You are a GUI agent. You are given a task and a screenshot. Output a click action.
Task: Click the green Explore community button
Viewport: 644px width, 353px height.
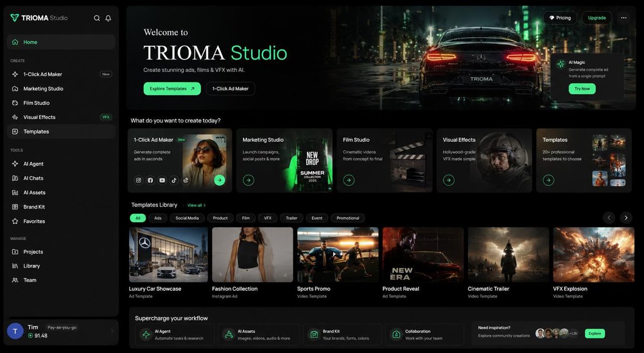click(595, 334)
